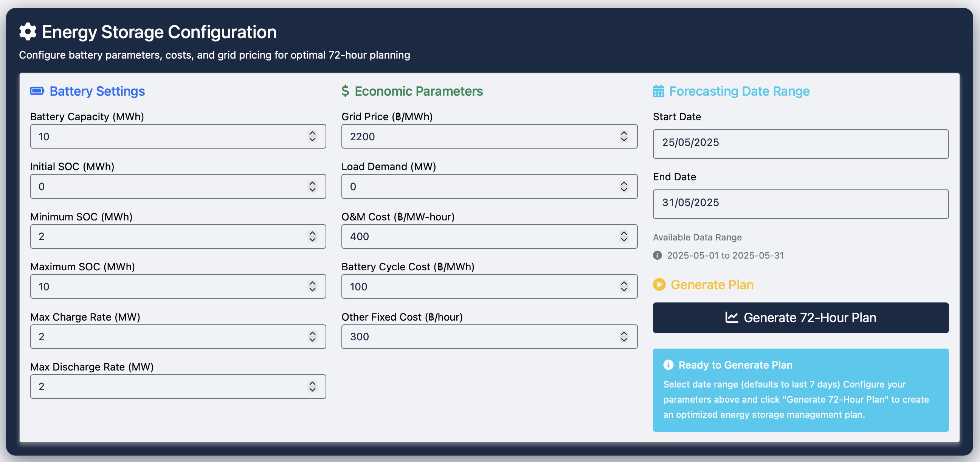Click the Battery Capacity stepper arrows
The height and width of the screenshot is (462, 980).
pyautogui.click(x=312, y=136)
